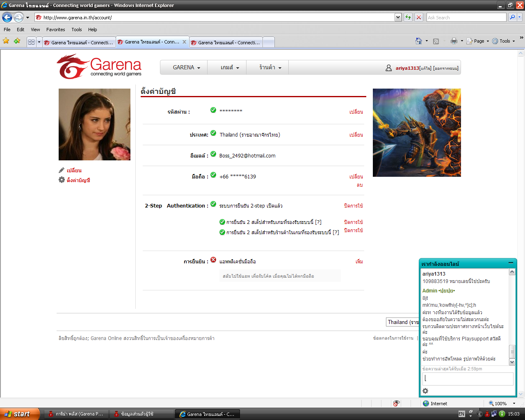Switch to การีน่า พลัส taskbar window
525x420 pixels.
(76, 414)
